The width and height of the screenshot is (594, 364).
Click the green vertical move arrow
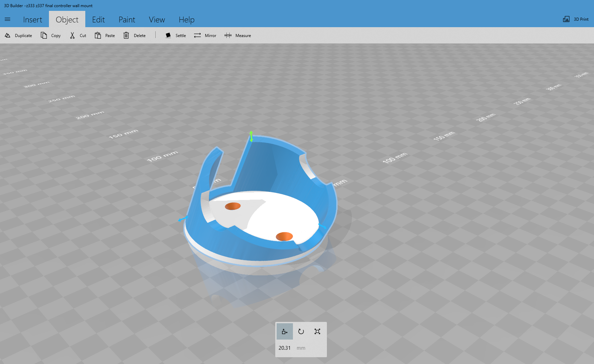(x=251, y=136)
